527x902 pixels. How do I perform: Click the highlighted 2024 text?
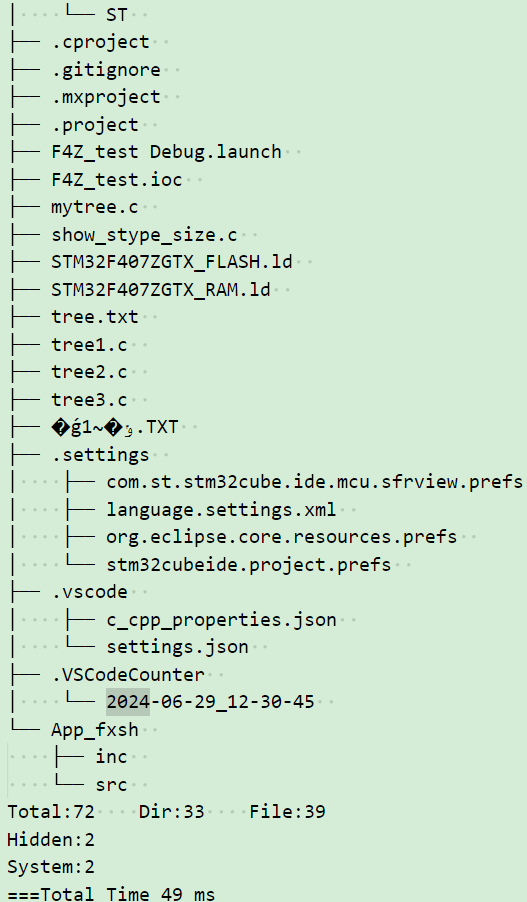[x=128, y=702]
